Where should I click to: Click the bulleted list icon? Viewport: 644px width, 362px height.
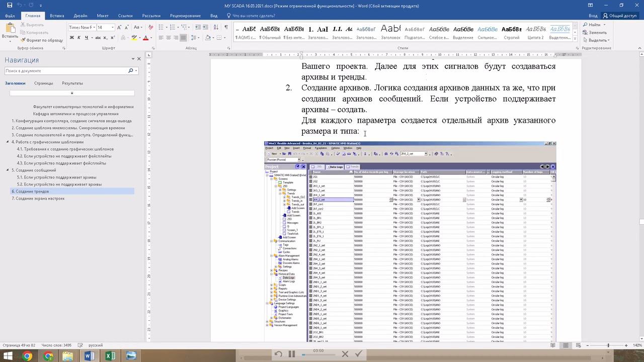point(162,27)
